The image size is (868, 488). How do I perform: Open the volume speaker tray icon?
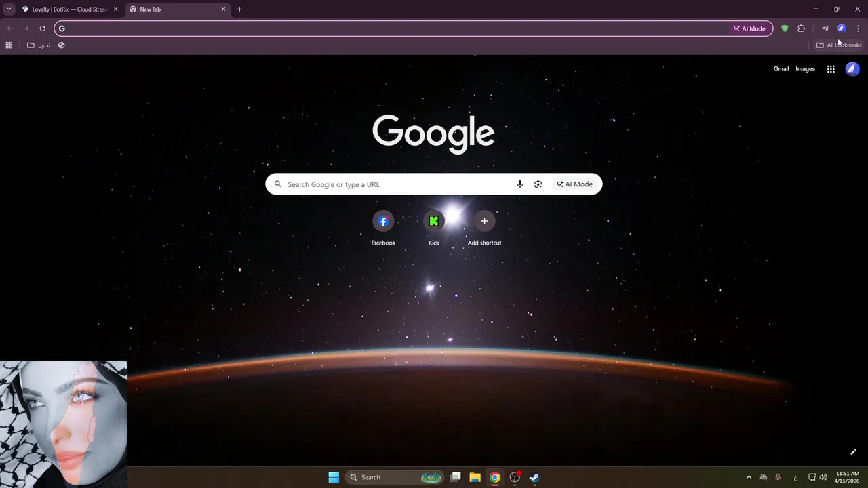(823, 477)
